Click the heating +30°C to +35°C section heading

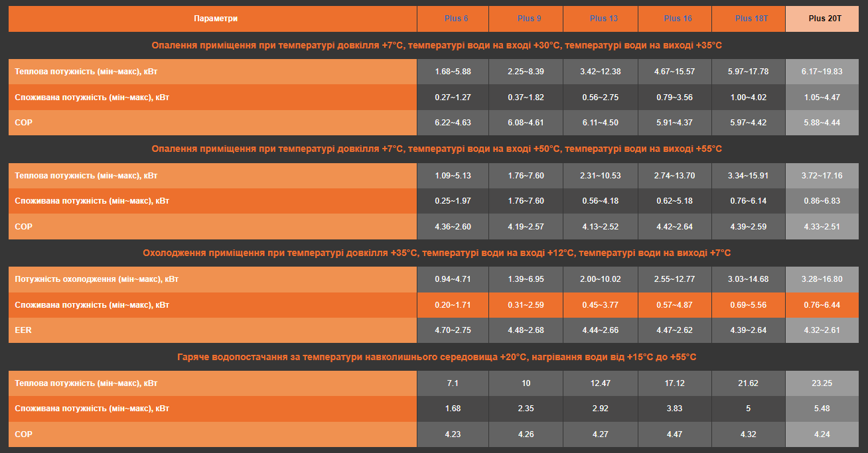(436, 46)
